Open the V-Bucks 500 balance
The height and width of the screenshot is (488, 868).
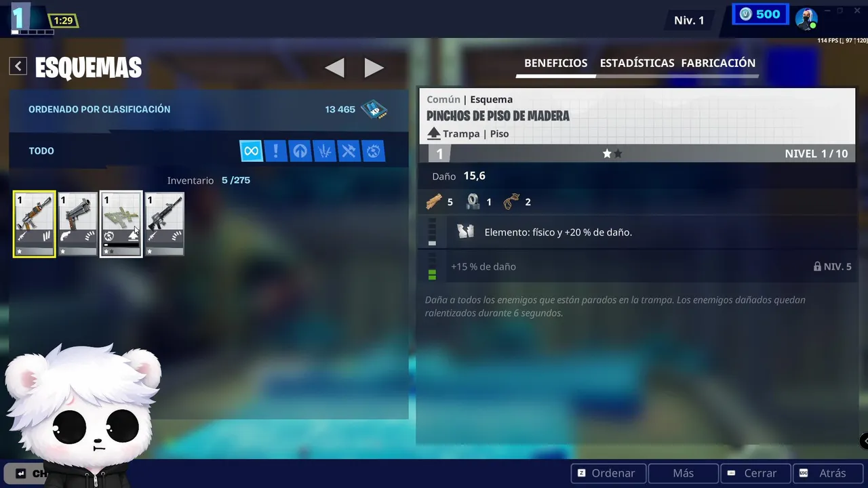(759, 15)
